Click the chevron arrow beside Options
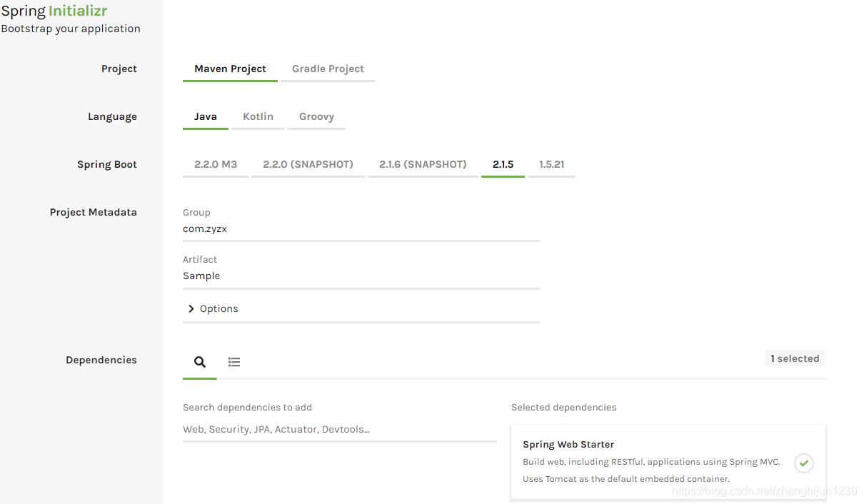This screenshot has width=864, height=504. click(x=191, y=309)
